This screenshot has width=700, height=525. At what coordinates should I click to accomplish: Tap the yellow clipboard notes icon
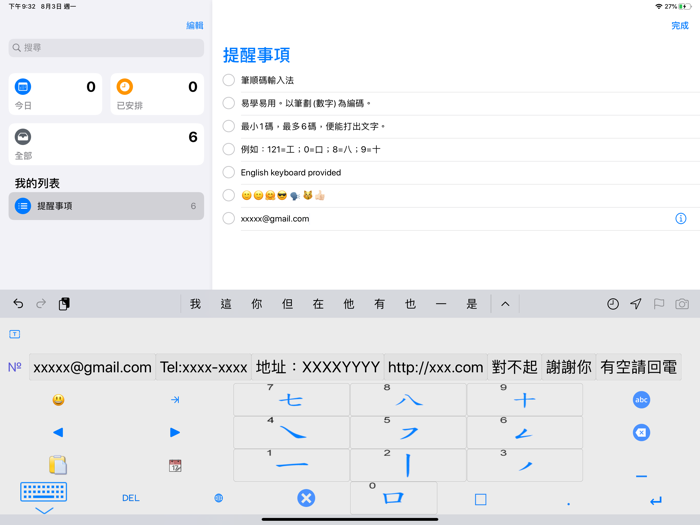(58, 465)
